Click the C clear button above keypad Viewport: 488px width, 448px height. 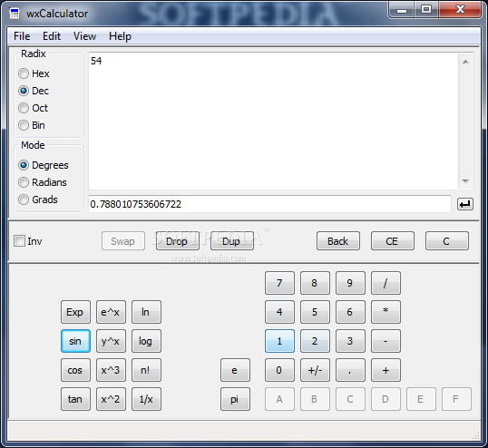(x=447, y=241)
